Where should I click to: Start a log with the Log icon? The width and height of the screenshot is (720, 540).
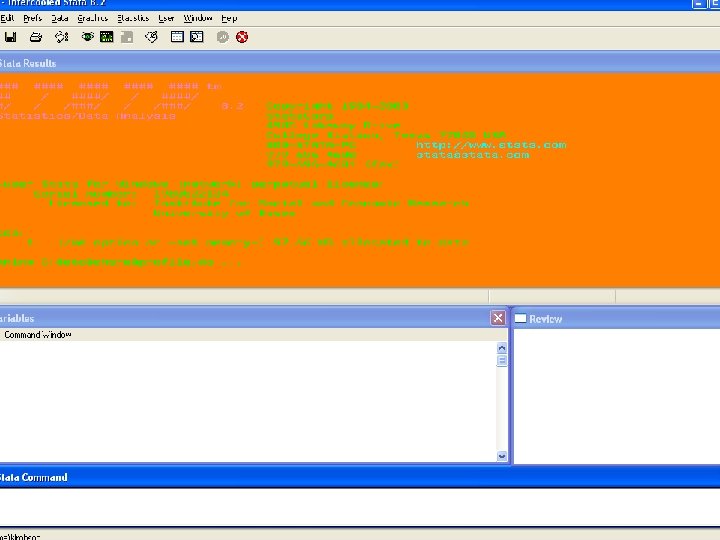click(x=62, y=37)
